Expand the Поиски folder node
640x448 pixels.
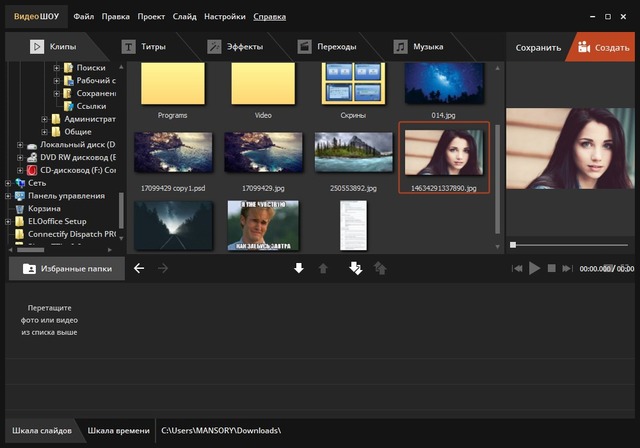point(57,67)
